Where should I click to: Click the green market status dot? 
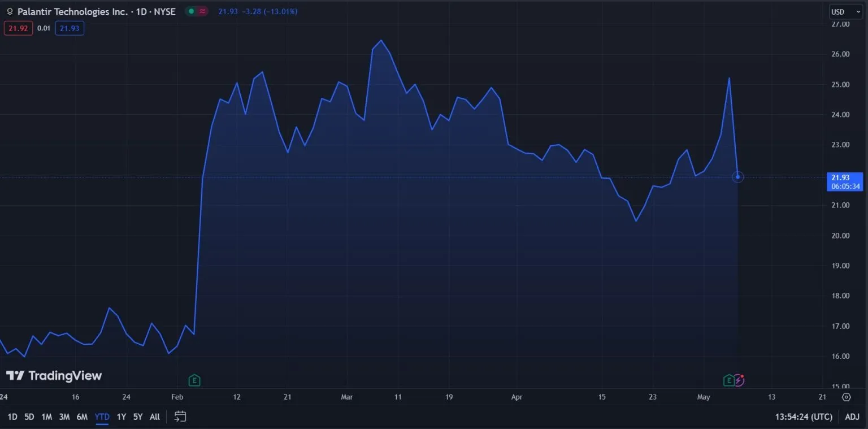(x=192, y=11)
